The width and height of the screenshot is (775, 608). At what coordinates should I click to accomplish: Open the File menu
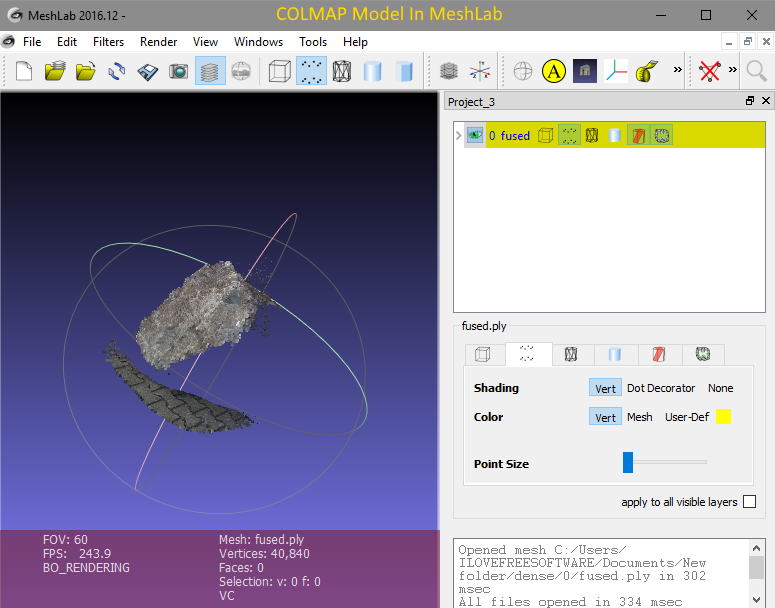tap(32, 42)
